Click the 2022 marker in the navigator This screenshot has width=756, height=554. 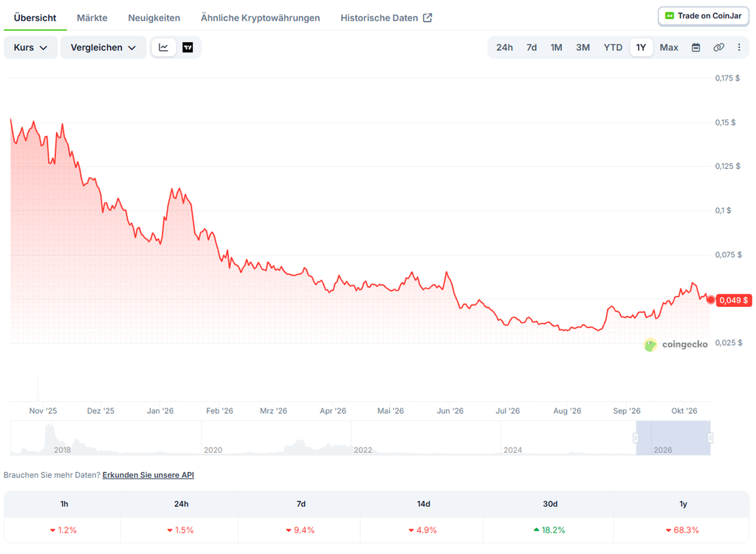pyautogui.click(x=362, y=449)
